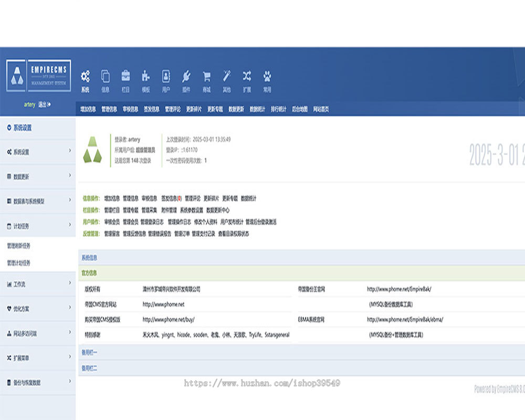This screenshot has width=525, height=420.
Task: Open the http://www.phome.net/buy/ link
Action: [169, 320]
